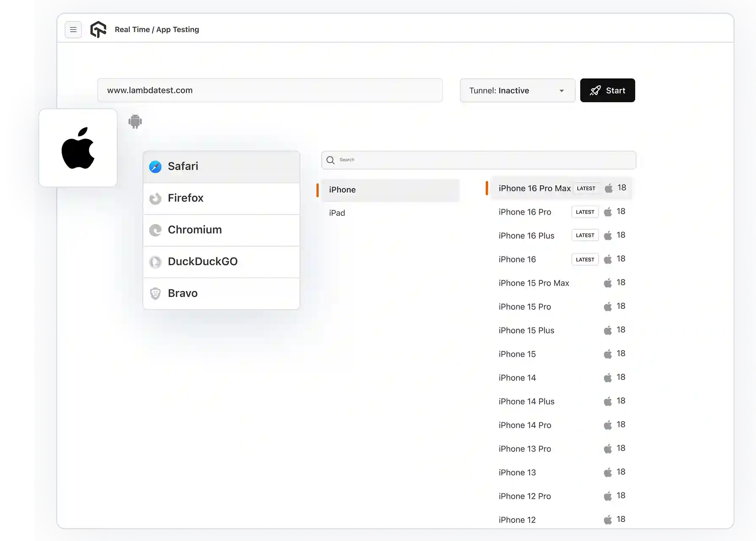Viewport: 756px width, 541px height.
Task: Expand the Tunnel options chevron
Action: 562,90
